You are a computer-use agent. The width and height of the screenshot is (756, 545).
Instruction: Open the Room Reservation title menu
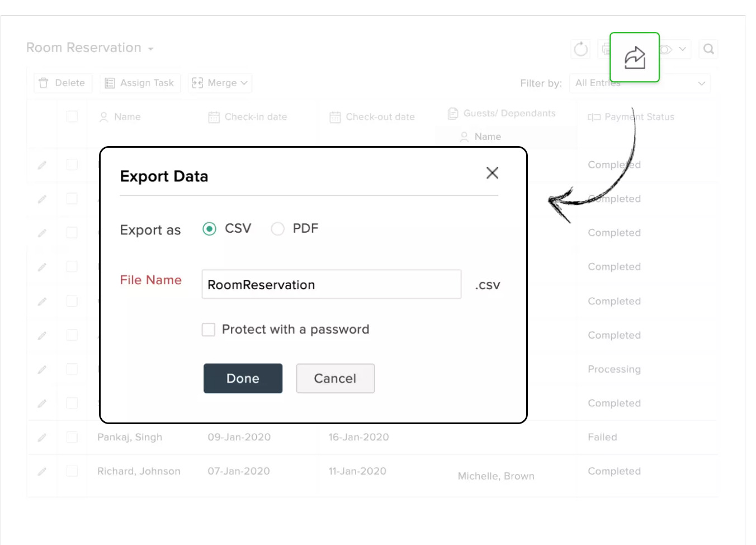click(150, 49)
